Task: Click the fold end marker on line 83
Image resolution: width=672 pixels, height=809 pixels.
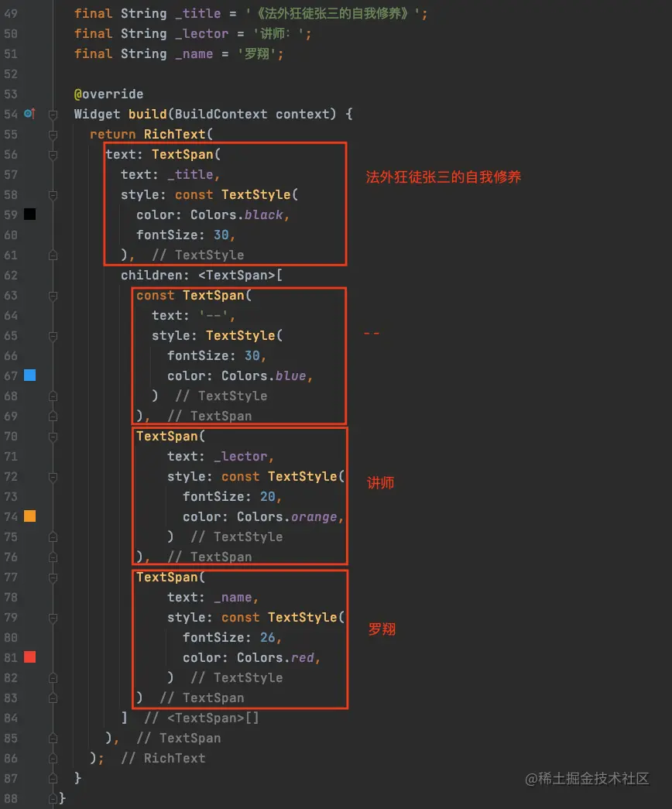Action: coord(53,698)
